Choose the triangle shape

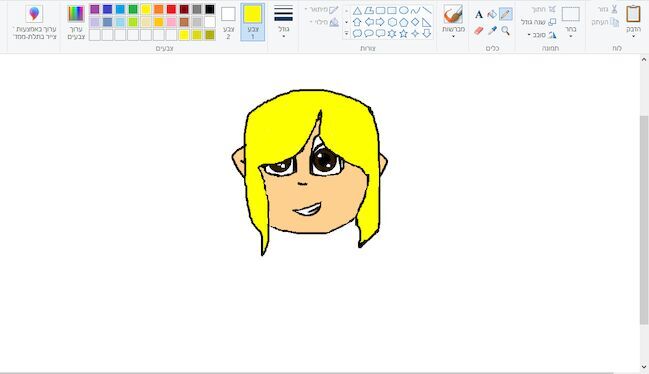click(357, 11)
